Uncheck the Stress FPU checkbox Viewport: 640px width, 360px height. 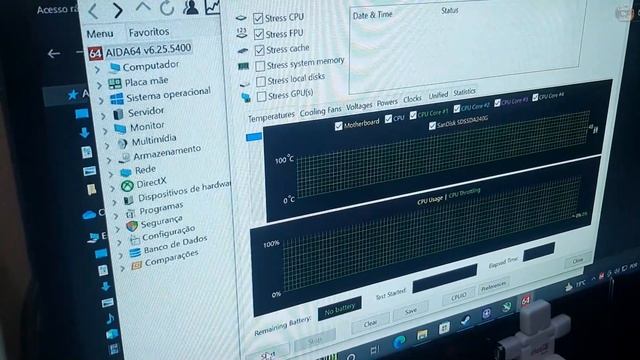click(259, 34)
